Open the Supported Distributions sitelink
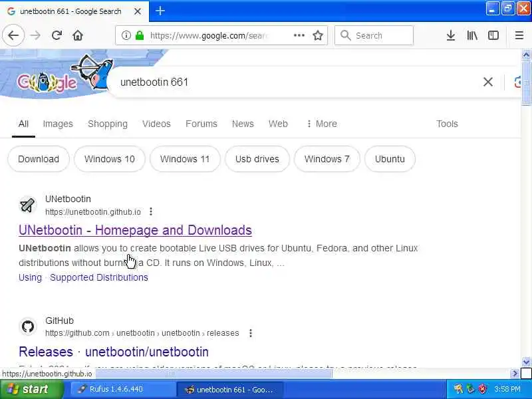The image size is (532, 399). [x=99, y=277]
